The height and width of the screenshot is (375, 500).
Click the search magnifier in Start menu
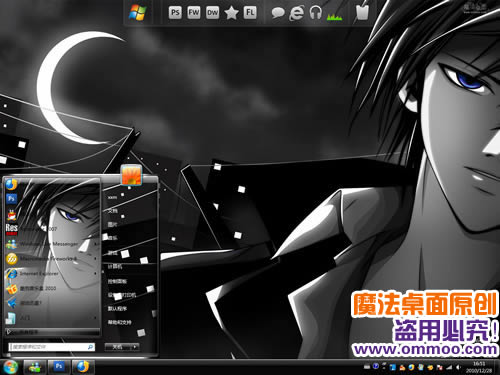point(90,347)
